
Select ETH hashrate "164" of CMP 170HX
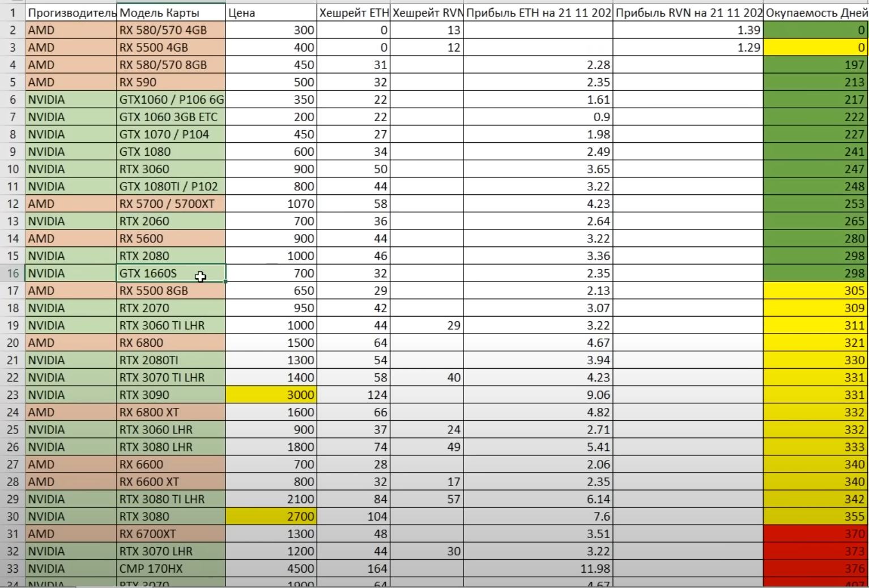click(x=353, y=568)
